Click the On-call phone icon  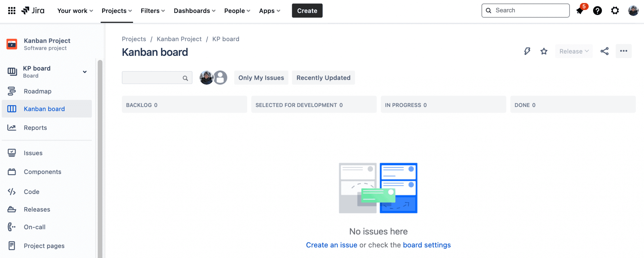pyautogui.click(x=12, y=227)
